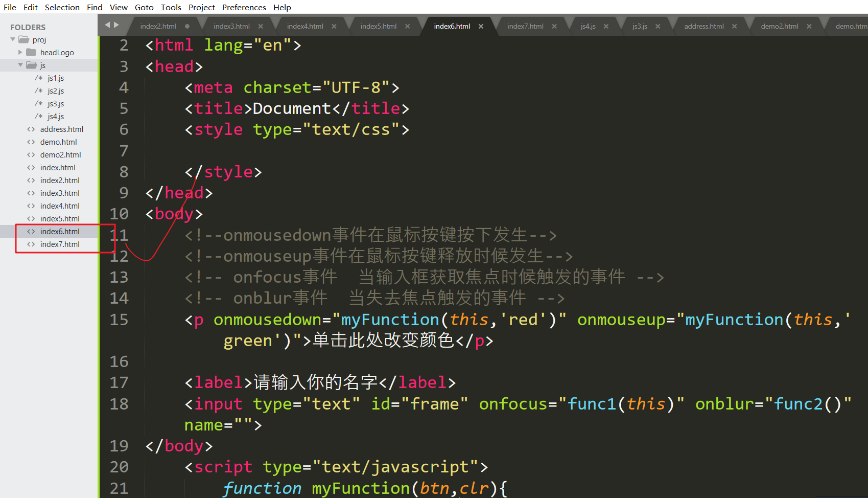The width and height of the screenshot is (868, 498).
Task: Open js1.js in the sidebar
Action: click(56, 78)
